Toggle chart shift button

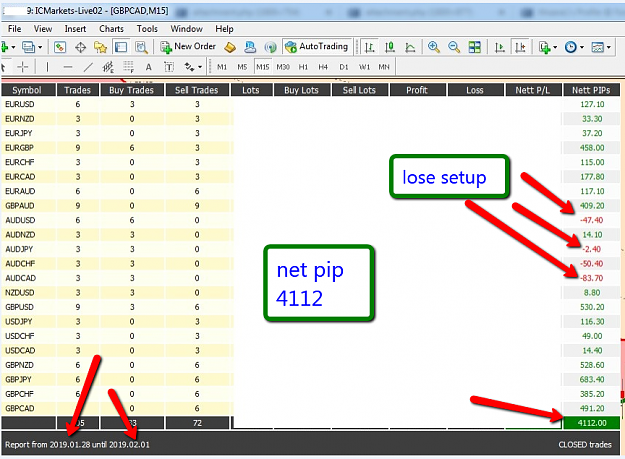(520, 47)
